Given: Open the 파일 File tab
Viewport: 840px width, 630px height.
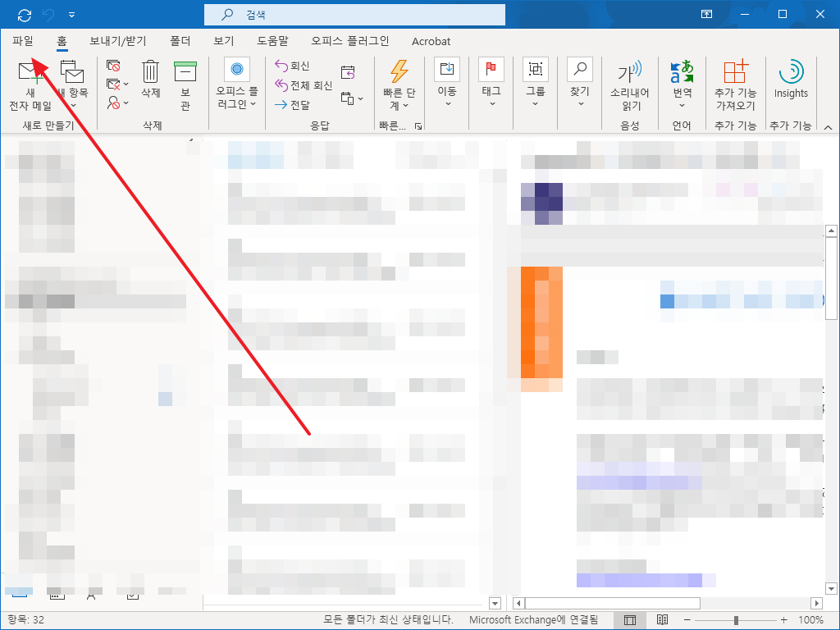Looking at the screenshot, I should [x=23, y=41].
